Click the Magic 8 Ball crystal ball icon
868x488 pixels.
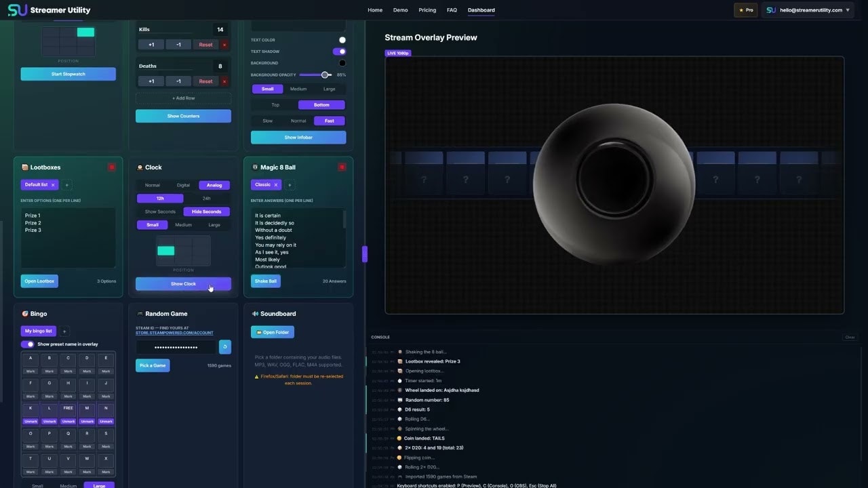click(256, 167)
